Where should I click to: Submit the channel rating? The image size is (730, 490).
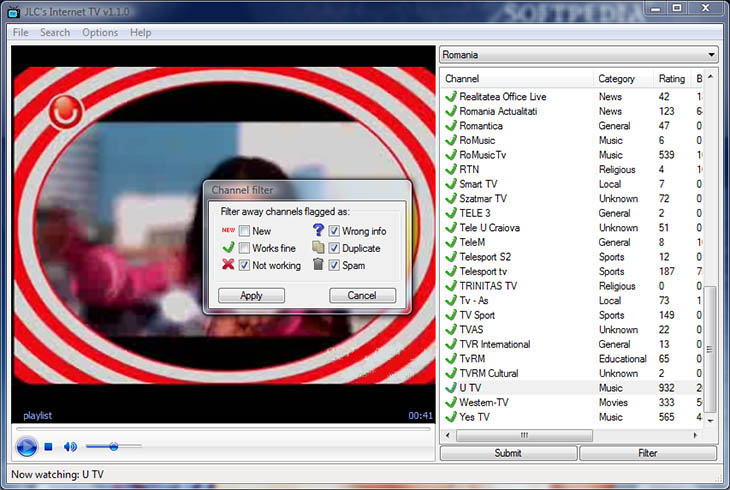[508, 453]
